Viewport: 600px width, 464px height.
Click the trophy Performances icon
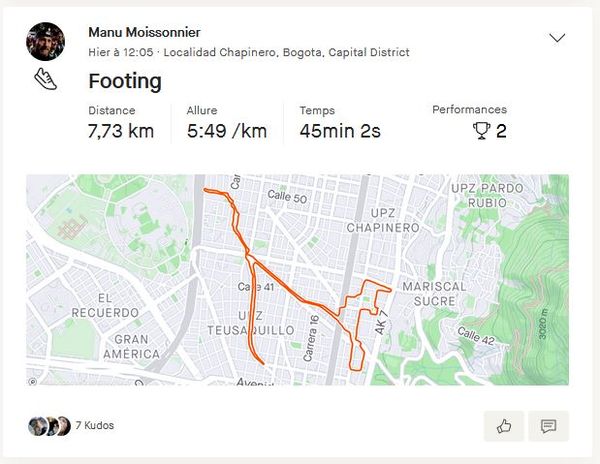[481, 131]
